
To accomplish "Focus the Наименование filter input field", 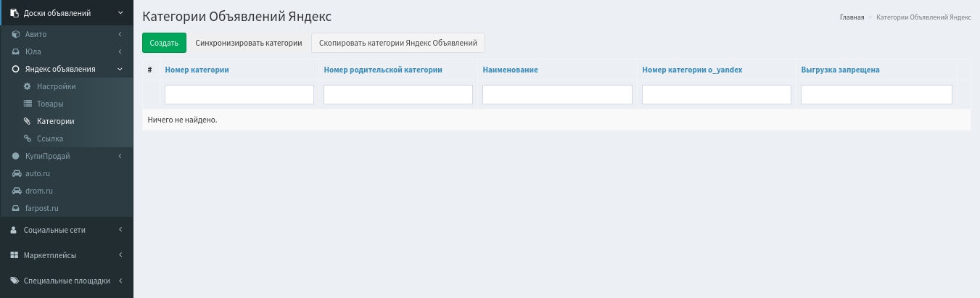I will click(557, 95).
